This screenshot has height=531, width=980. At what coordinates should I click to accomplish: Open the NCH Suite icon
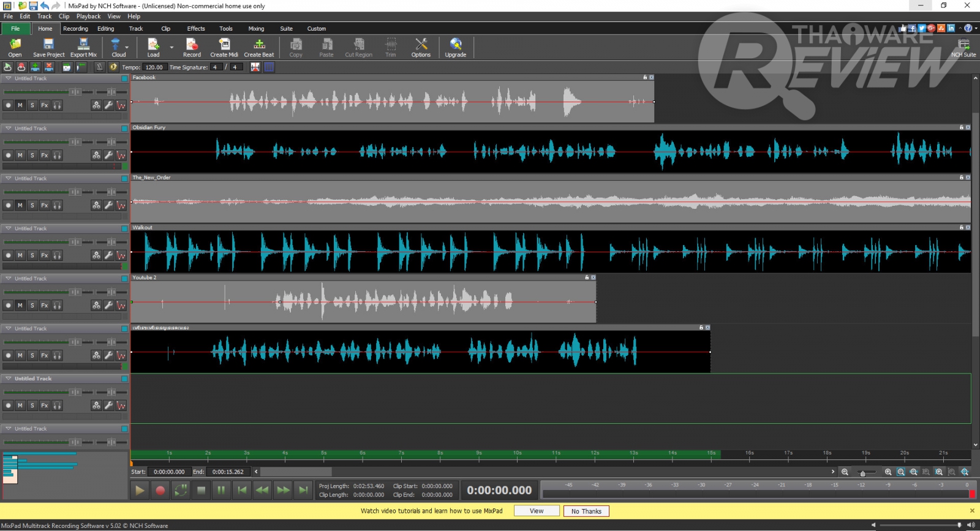(963, 47)
